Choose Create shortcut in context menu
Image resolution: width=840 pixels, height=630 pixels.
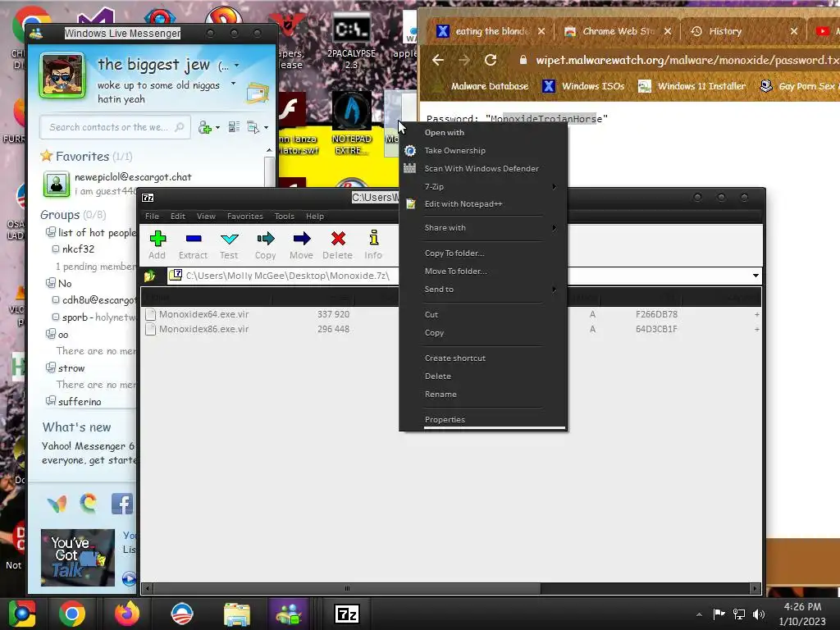(x=454, y=358)
